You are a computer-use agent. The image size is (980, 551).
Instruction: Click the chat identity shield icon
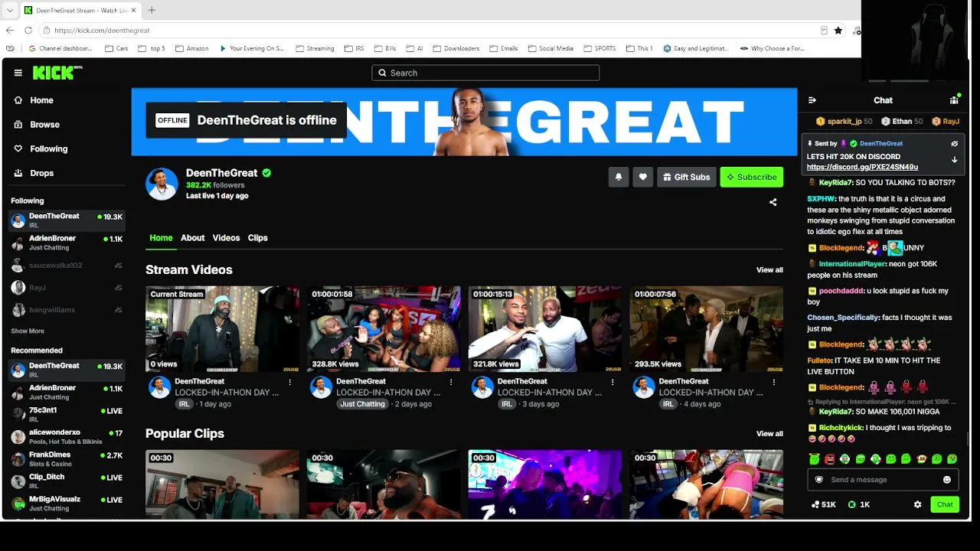819,480
